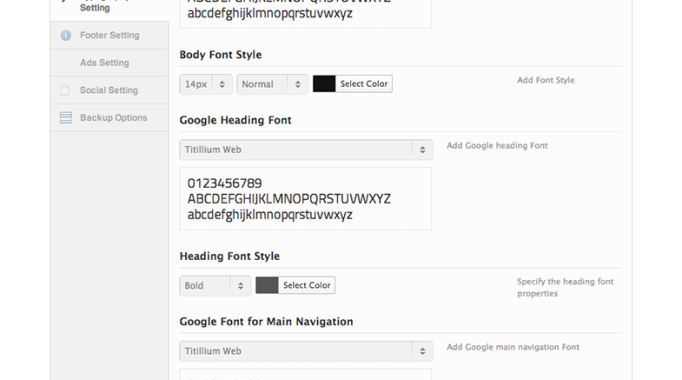This screenshot has height=380, width=682.
Task: Click the Social Setting page icon
Action: click(x=65, y=90)
